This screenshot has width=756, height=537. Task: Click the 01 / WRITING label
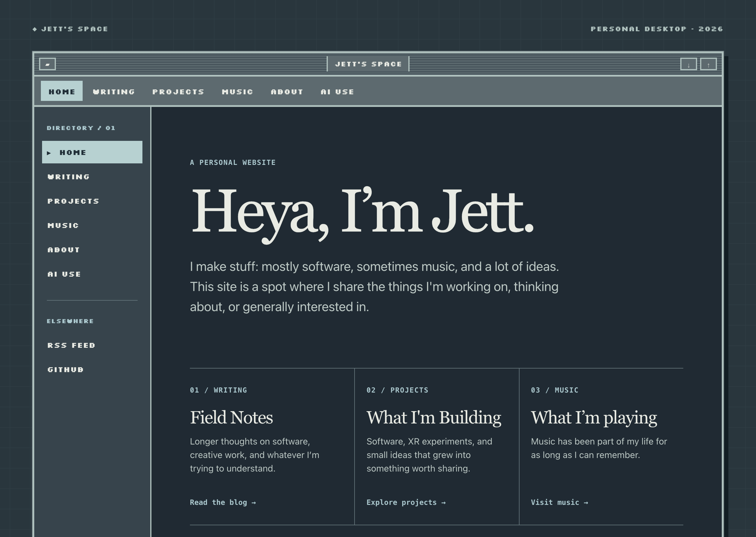click(x=218, y=390)
